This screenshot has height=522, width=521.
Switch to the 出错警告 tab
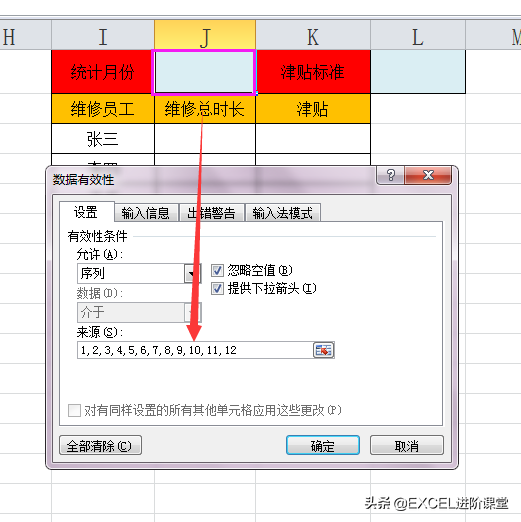pyautogui.click(x=212, y=213)
